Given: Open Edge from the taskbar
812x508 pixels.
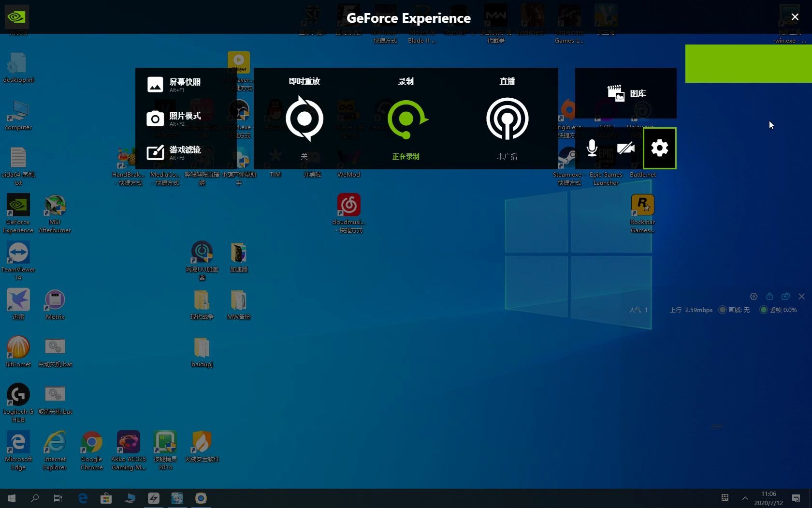Looking at the screenshot, I should click(x=83, y=498).
